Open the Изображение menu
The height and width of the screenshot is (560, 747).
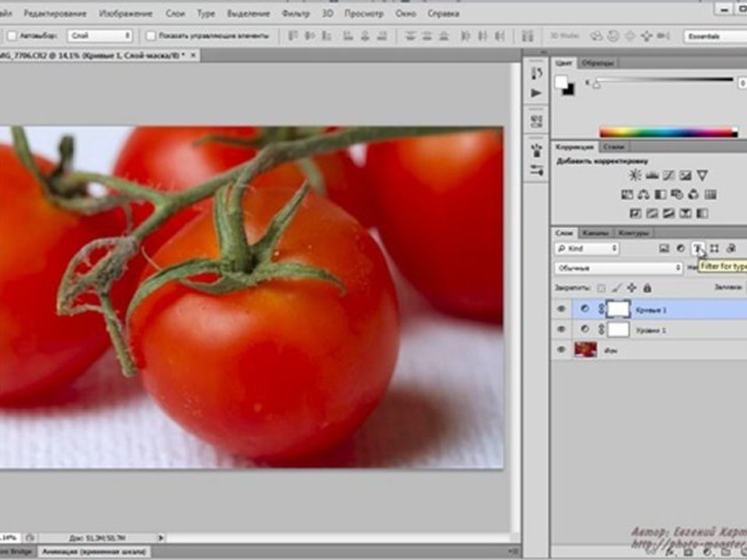pos(126,14)
